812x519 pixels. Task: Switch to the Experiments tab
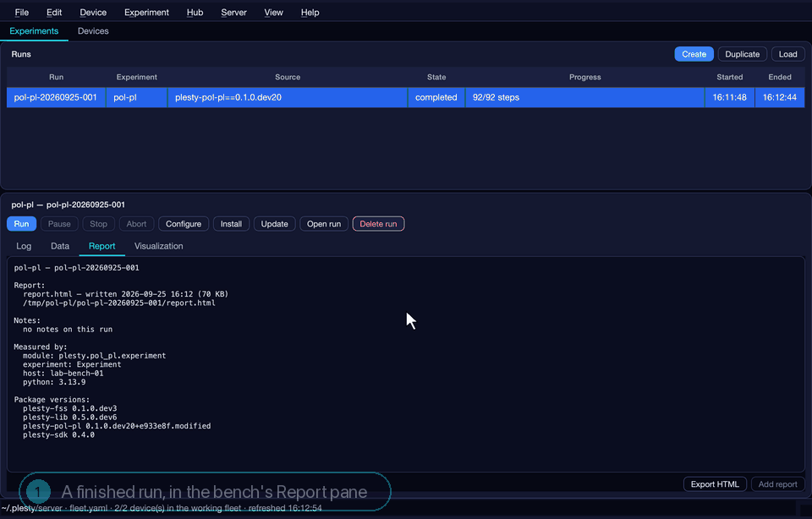point(34,31)
